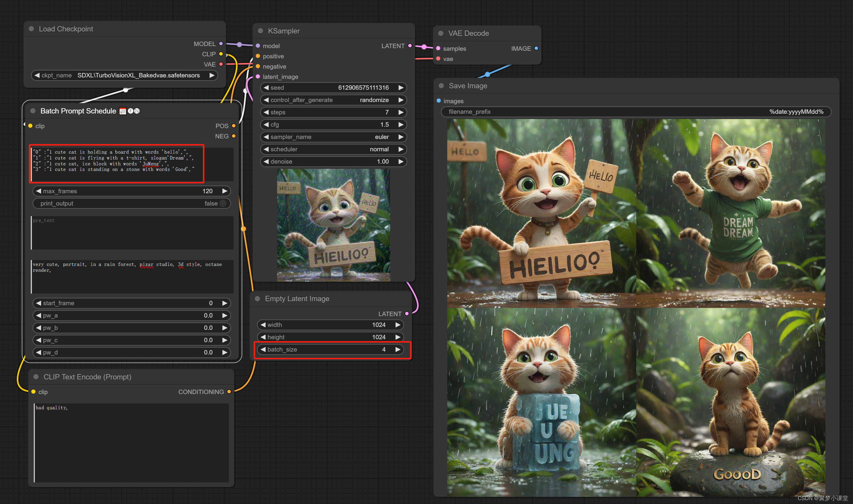The width and height of the screenshot is (853, 504).
Task: Click the cfg value slider
Action: point(333,125)
